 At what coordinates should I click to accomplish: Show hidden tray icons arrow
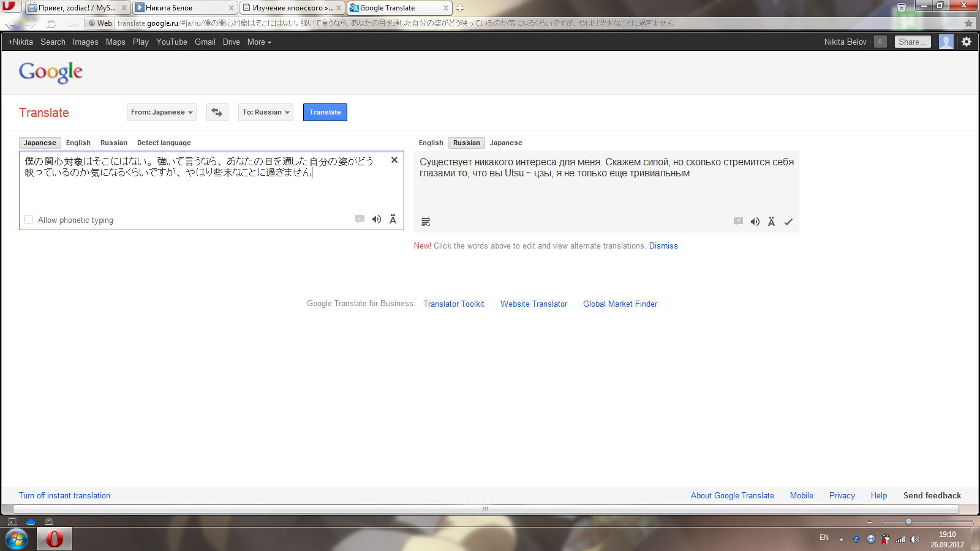tap(841, 539)
